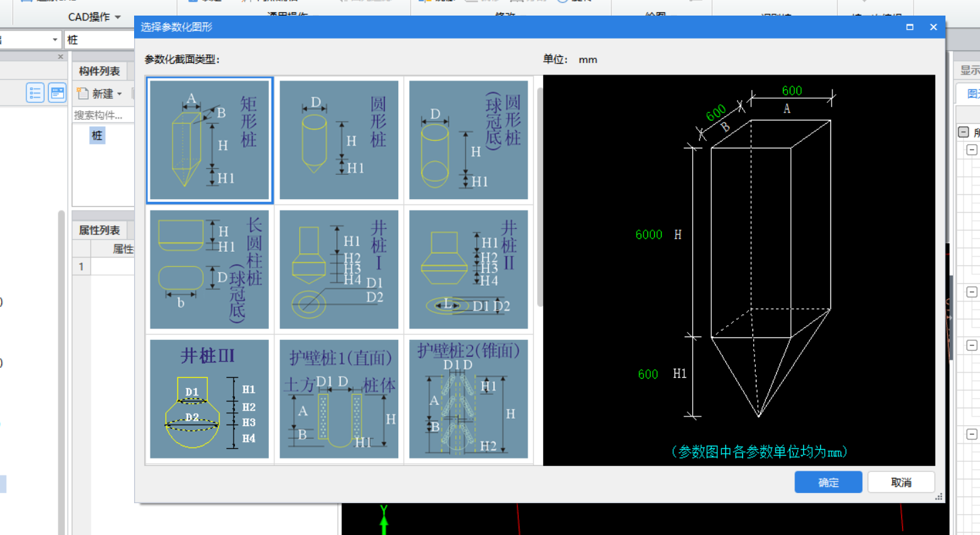Close the 选择参数化图形 dialog
This screenshot has width=980, height=535.
(x=933, y=27)
